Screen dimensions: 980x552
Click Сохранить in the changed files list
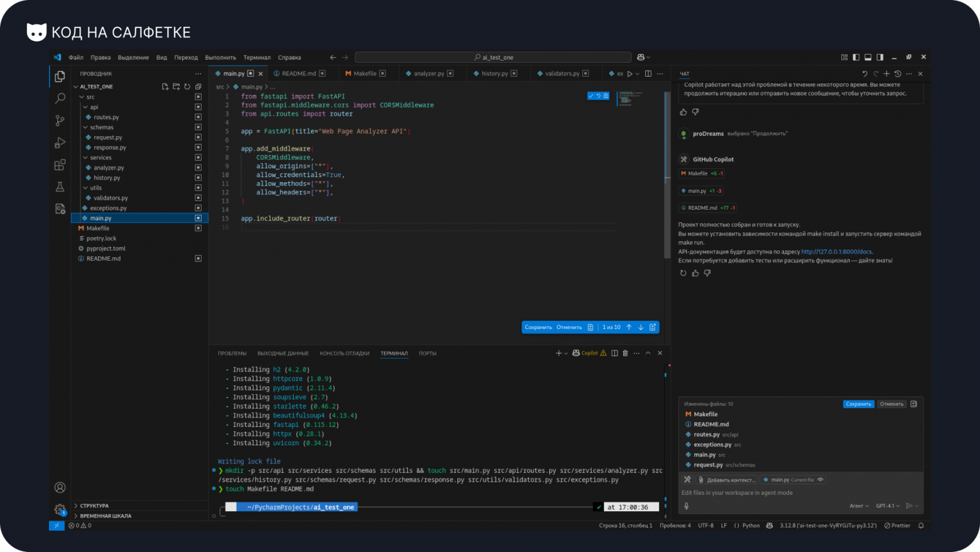pos(858,404)
